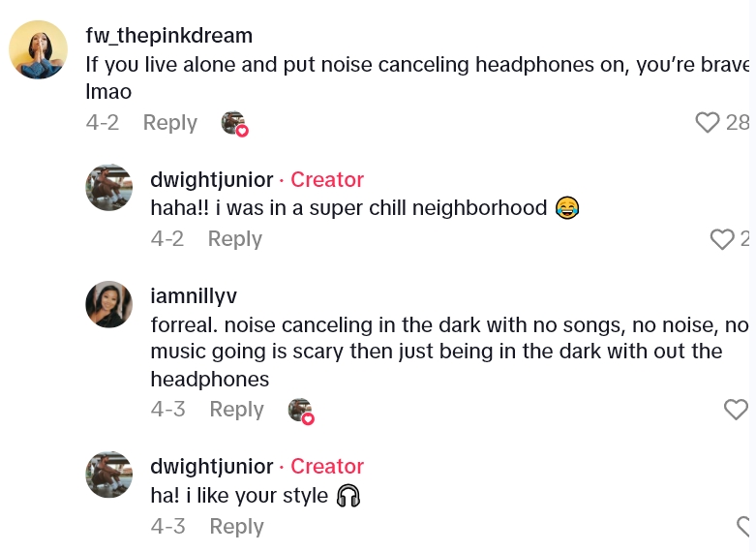Open iamnillyv username link
Image resolution: width=756 pixels, height=552 pixels.
[194, 295]
